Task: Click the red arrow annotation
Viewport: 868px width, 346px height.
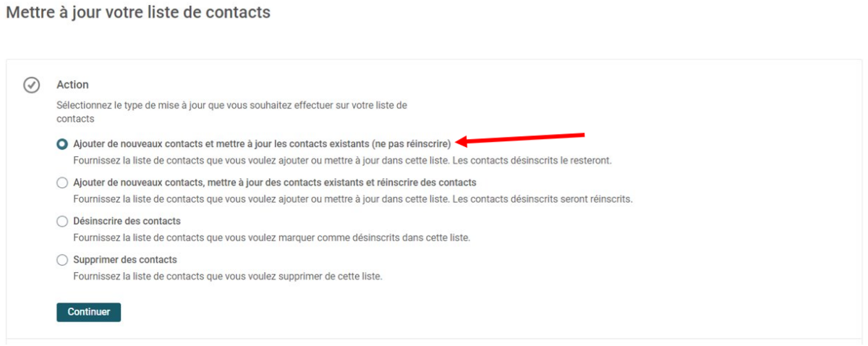Action: click(522, 138)
